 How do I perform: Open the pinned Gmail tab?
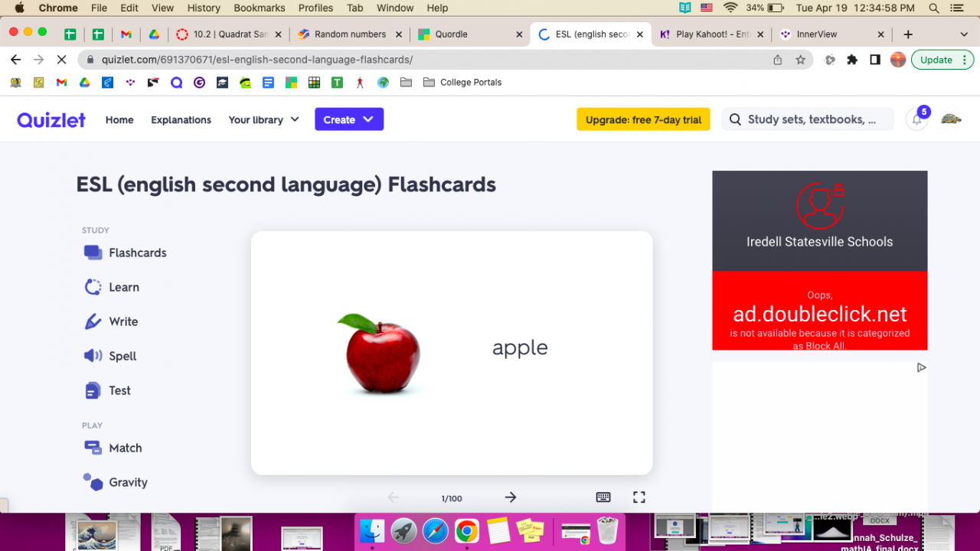pyautogui.click(x=126, y=34)
